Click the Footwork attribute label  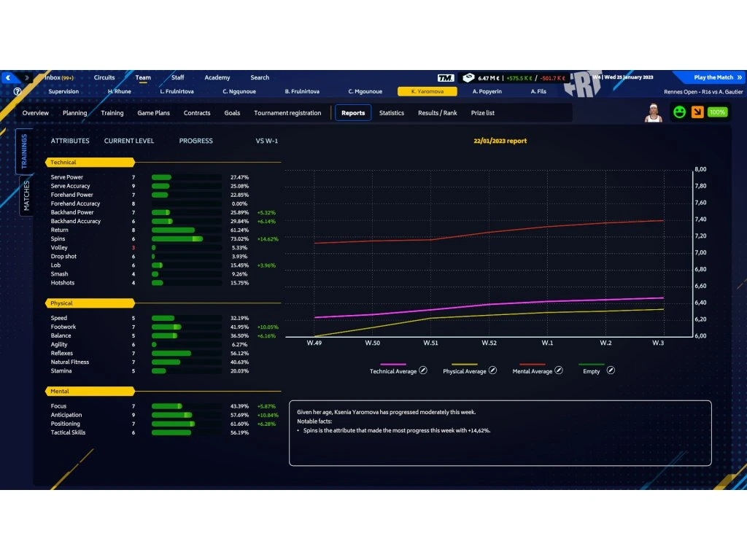63,327
